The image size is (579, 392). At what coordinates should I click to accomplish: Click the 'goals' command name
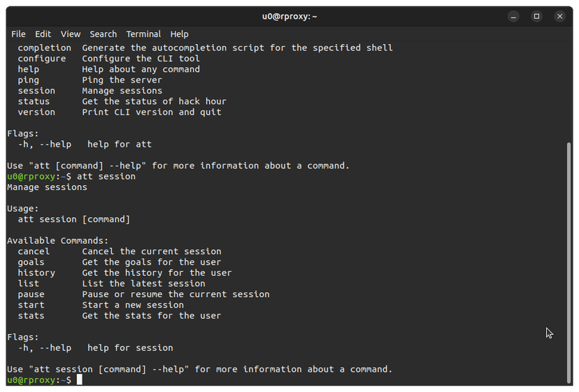point(31,262)
